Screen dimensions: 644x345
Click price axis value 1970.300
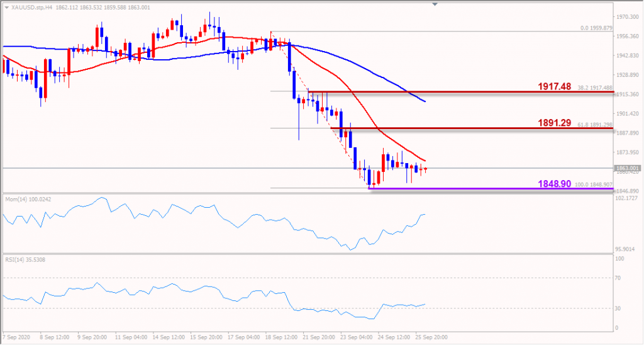(628, 17)
